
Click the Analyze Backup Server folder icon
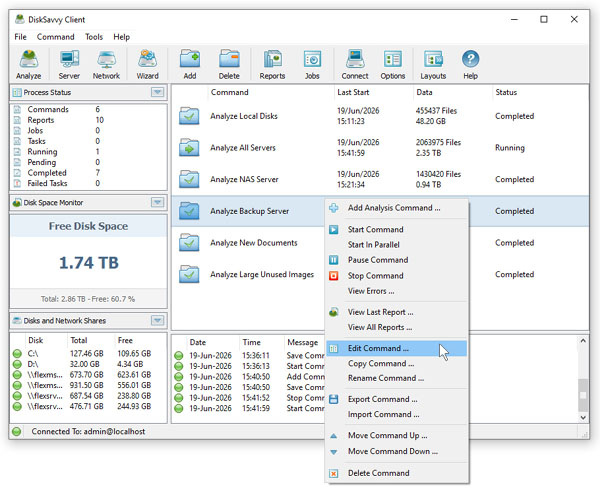[x=189, y=211]
